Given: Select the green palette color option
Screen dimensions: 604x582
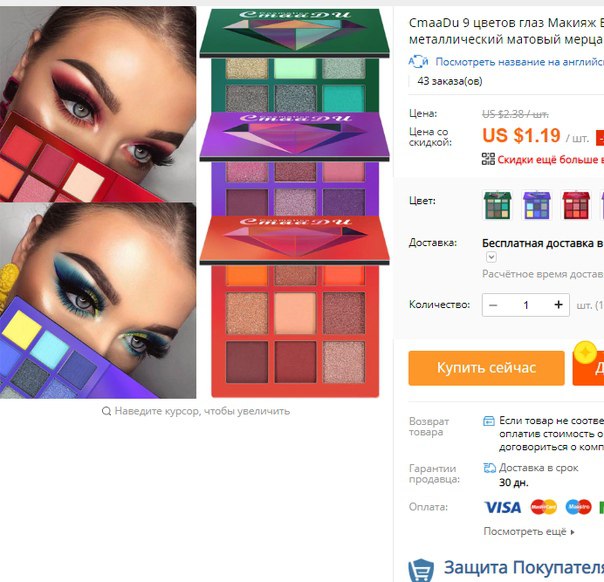Looking at the screenshot, I should [x=498, y=205].
